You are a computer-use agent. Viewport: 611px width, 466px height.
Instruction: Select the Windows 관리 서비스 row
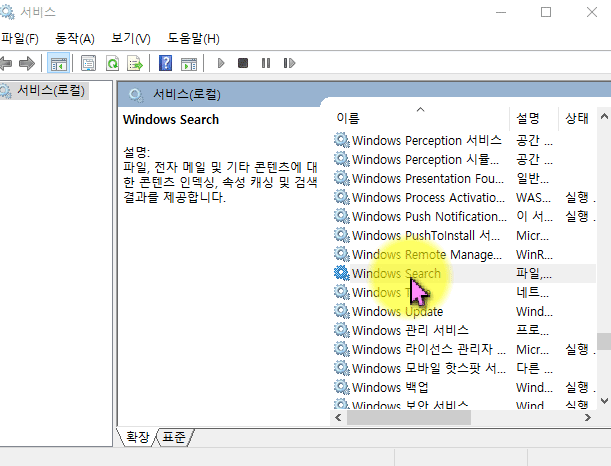point(464,330)
